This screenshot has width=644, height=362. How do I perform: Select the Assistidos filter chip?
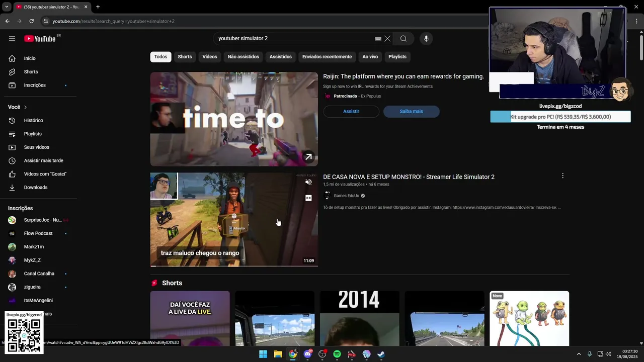coord(280,57)
